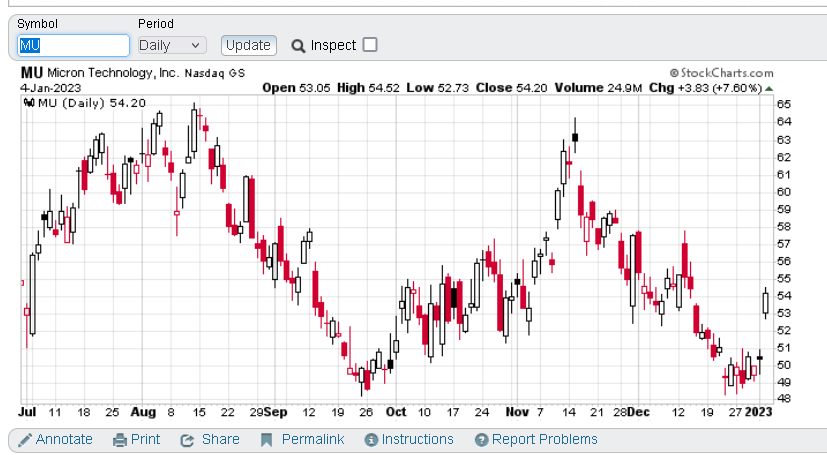
Task: Click the 'Open 53.05' value
Action: point(296,88)
